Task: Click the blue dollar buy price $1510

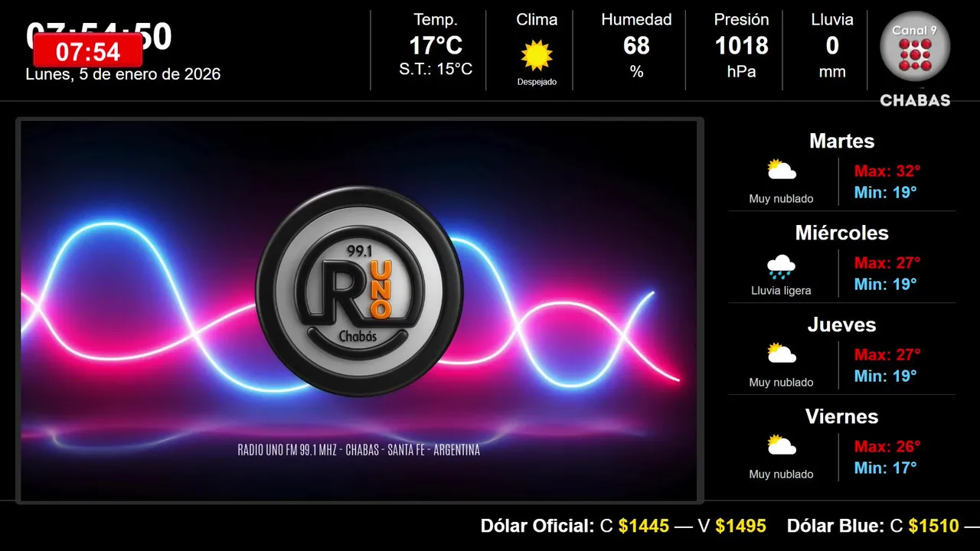Action: click(934, 526)
